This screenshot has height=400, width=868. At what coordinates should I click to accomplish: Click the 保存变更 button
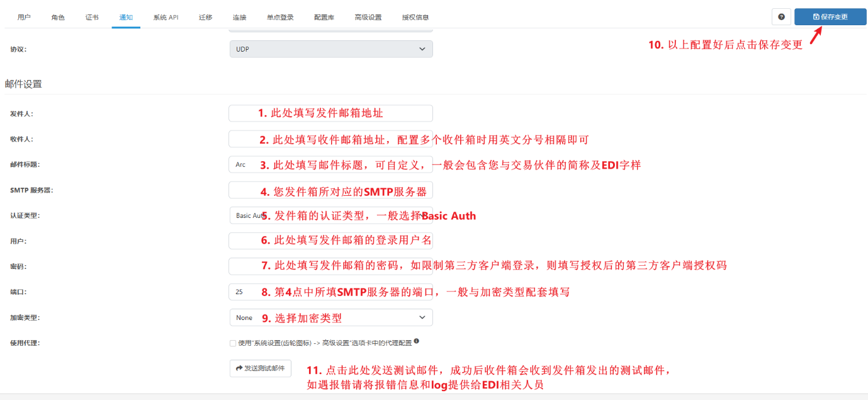pyautogui.click(x=830, y=17)
